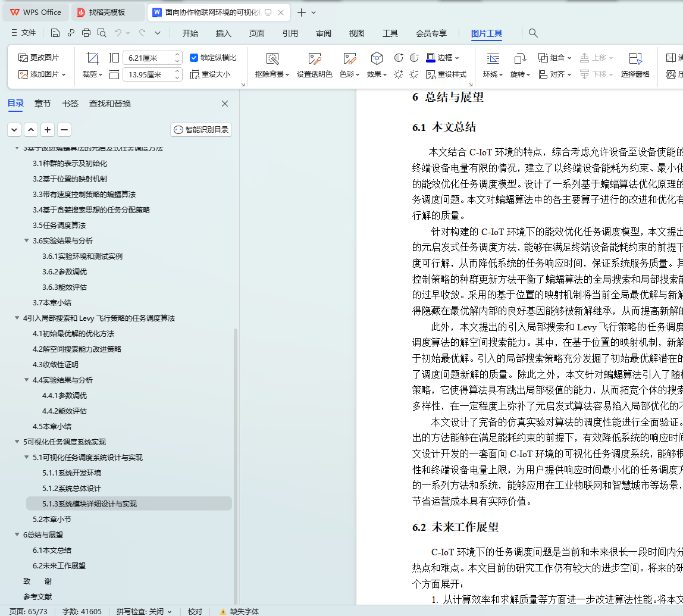This screenshot has width=683, height=616.
Task: Click the outline up-chevron button
Action: click(x=31, y=130)
